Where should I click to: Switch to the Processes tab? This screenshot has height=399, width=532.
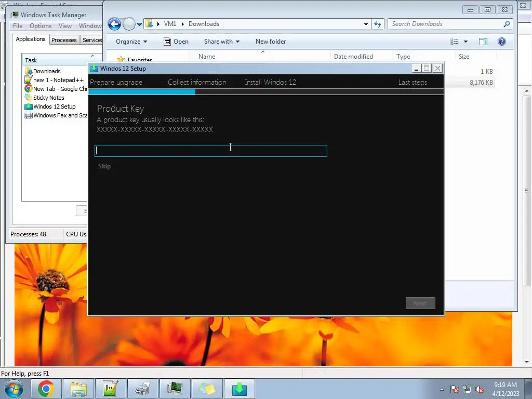click(64, 40)
